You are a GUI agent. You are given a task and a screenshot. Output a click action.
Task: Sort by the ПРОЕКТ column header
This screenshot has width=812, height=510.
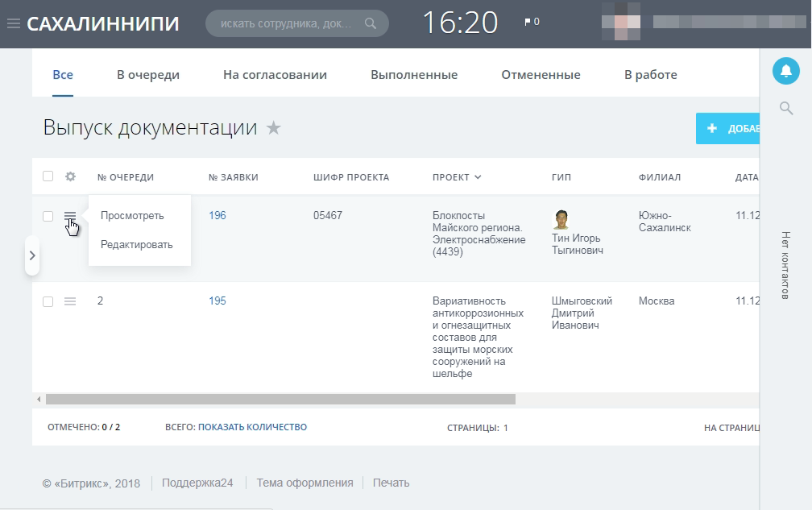(x=456, y=177)
